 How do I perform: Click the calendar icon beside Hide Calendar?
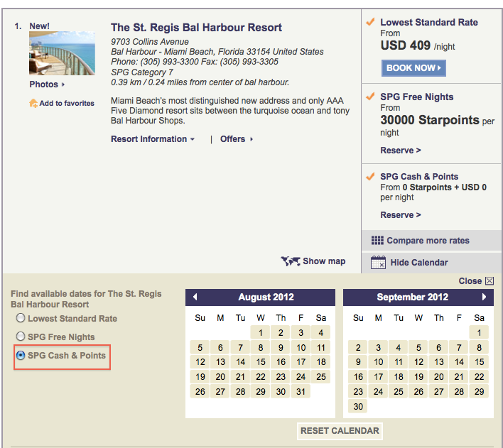coord(378,262)
